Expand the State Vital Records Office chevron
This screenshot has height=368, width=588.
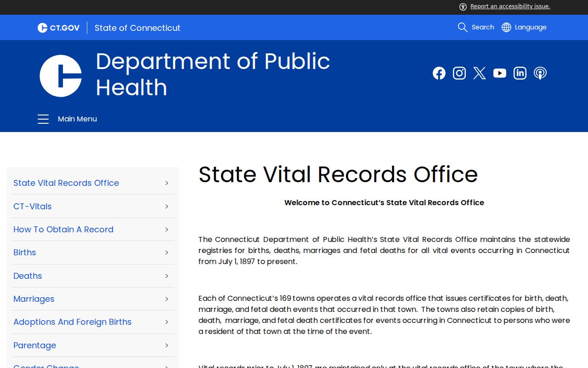(x=167, y=183)
